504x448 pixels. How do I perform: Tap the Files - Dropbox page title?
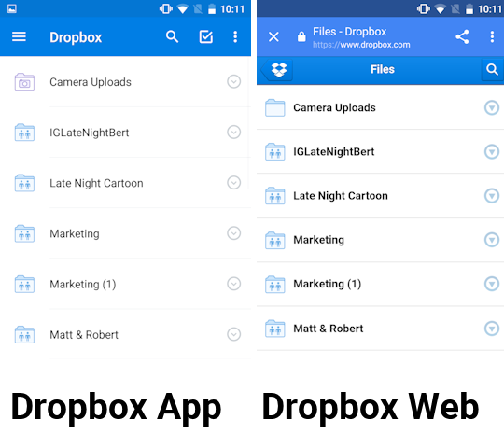(349, 32)
